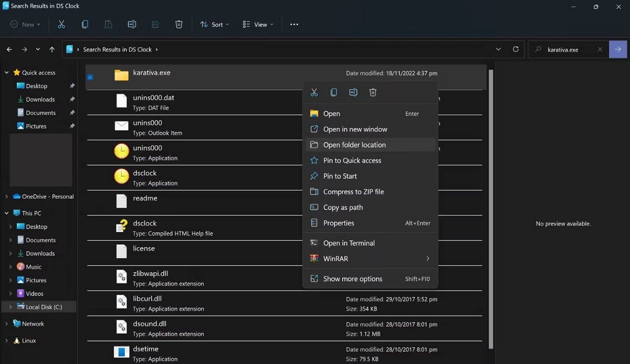Collapse the This PC tree node

(x=6, y=213)
